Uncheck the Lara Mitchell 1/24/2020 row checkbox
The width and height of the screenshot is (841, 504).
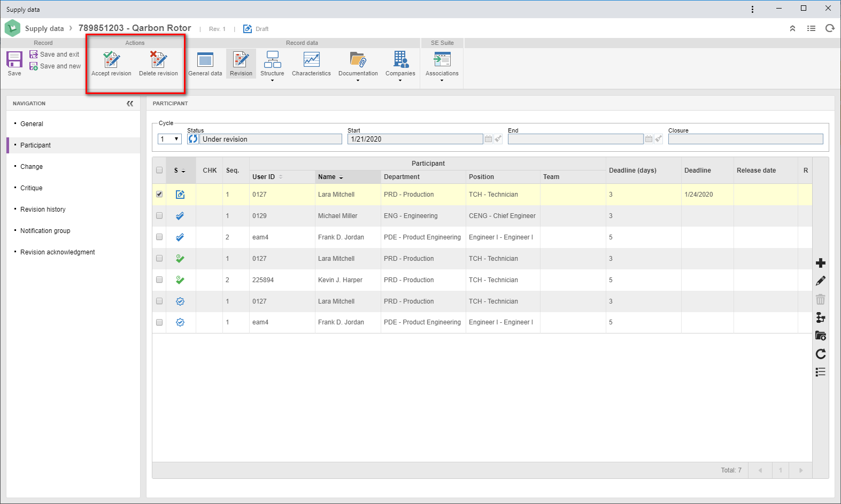coord(159,195)
